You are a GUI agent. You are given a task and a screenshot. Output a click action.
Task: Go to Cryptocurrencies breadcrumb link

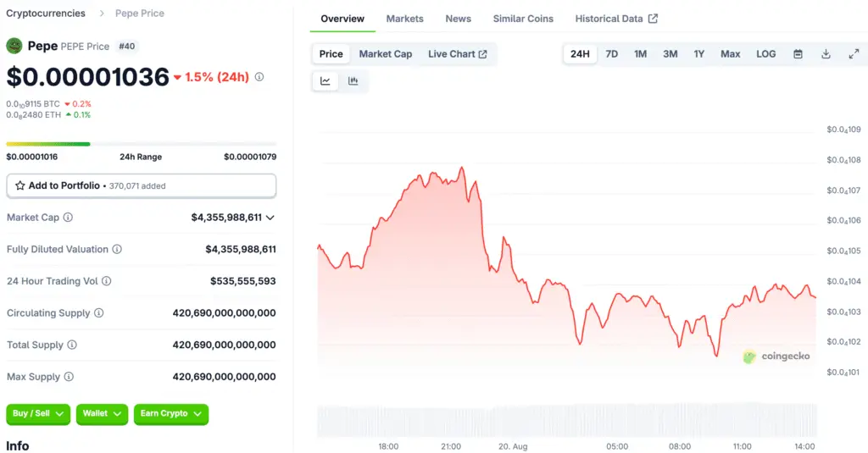pos(46,14)
